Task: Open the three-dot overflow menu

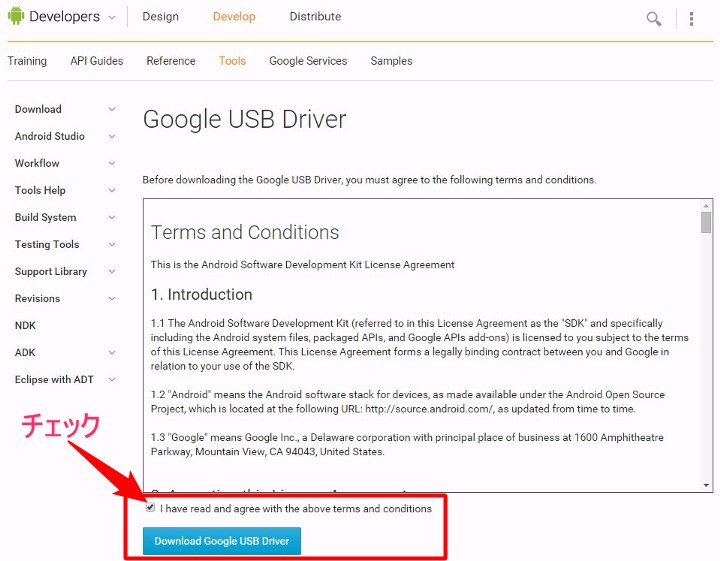Action: pos(691,19)
